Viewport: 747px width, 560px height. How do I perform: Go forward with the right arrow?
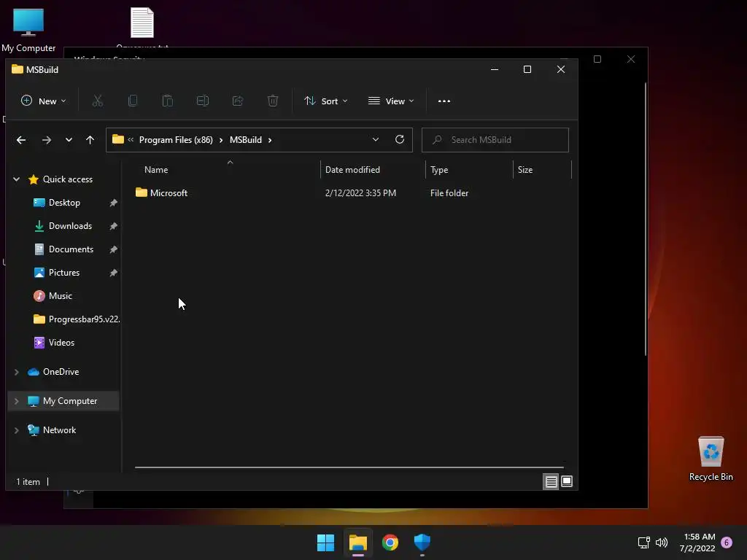(x=46, y=139)
